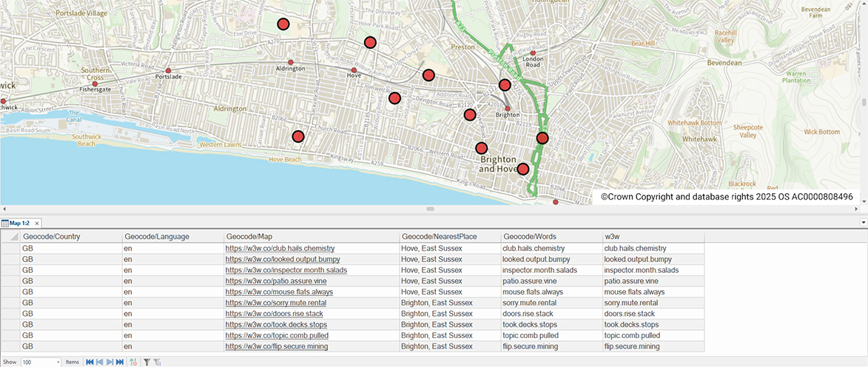Click the table icon on Map 1:2 tab

[4, 223]
